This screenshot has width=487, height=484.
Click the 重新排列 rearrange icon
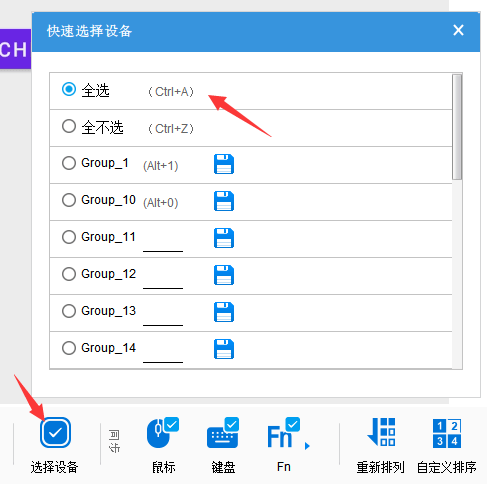pyautogui.click(x=381, y=432)
